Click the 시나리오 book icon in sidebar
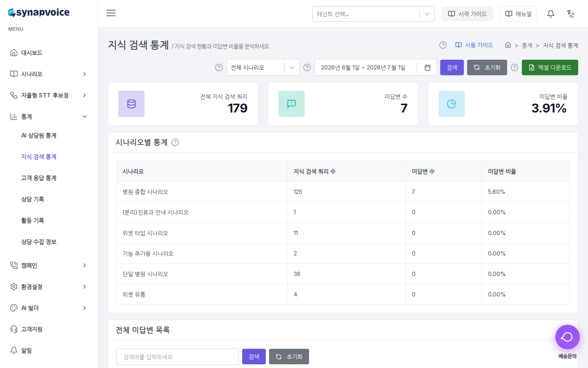588x368 pixels. click(x=14, y=74)
